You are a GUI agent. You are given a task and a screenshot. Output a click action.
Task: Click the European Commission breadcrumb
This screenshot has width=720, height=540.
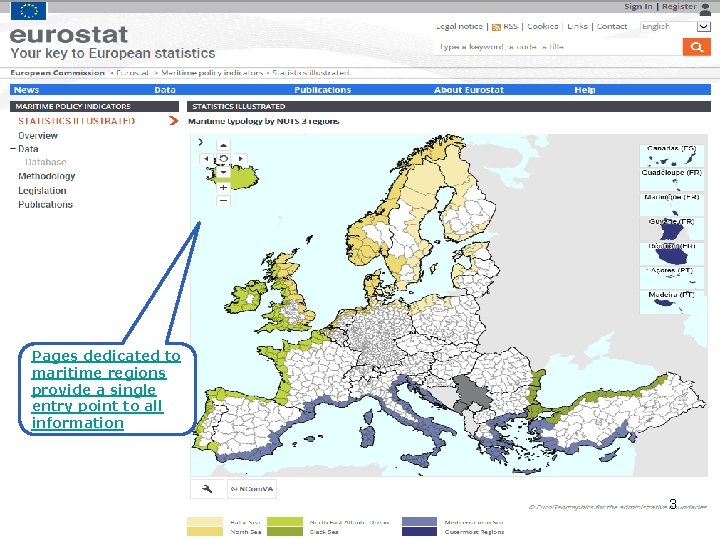[x=57, y=73]
